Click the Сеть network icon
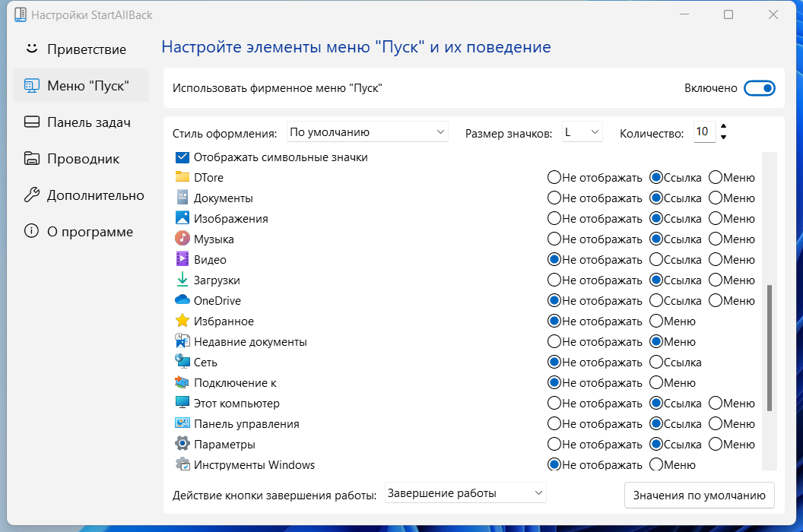803x532 pixels. (x=182, y=362)
